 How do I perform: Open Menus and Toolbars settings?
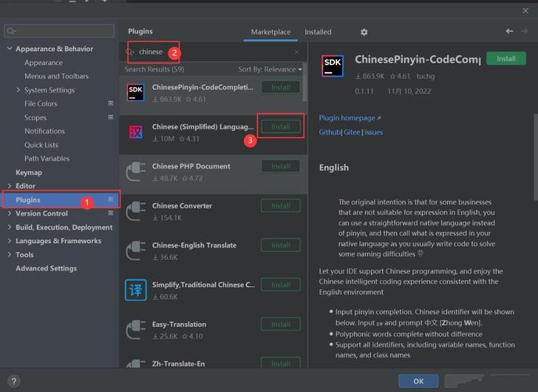(56, 76)
